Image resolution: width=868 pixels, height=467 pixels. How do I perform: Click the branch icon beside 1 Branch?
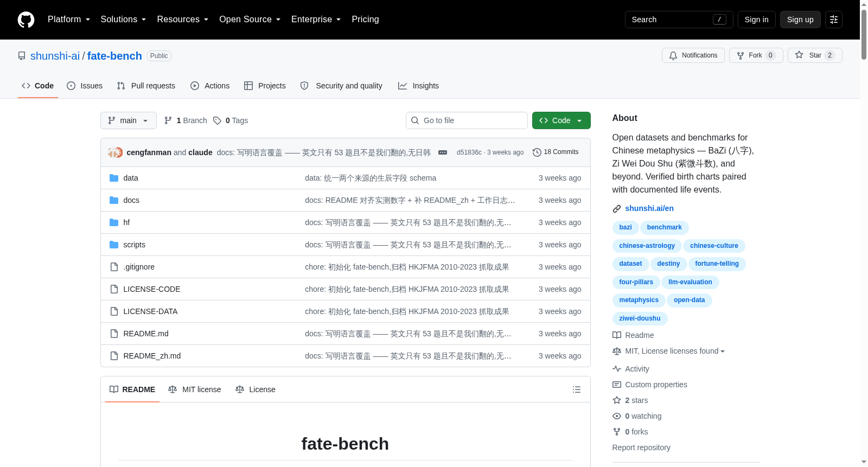(x=168, y=120)
